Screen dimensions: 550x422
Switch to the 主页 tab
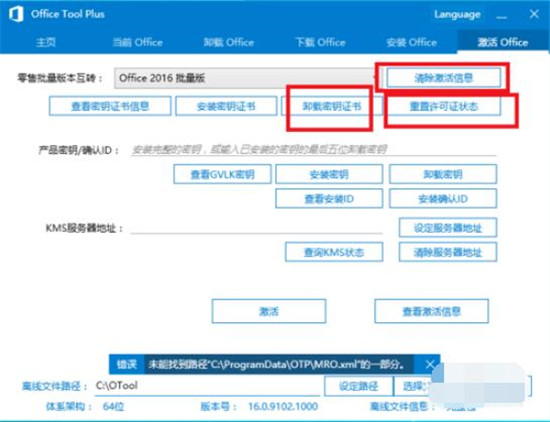click(x=46, y=42)
